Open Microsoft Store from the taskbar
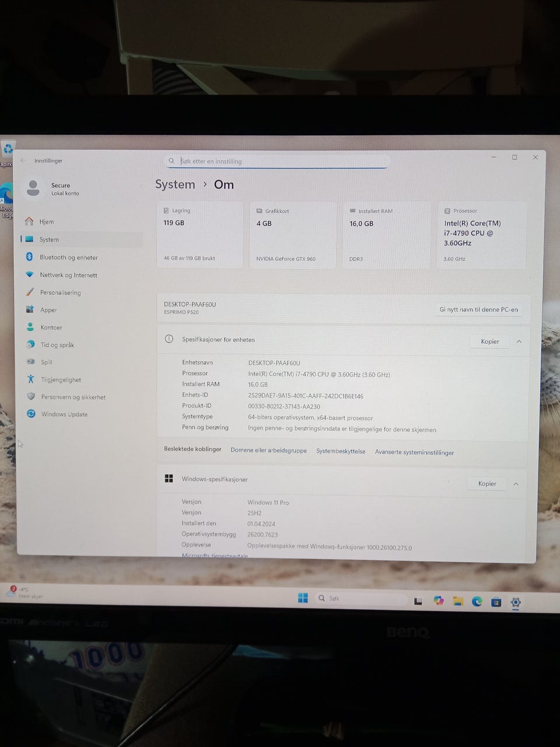This screenshot has width=560, height=747. 496,602
